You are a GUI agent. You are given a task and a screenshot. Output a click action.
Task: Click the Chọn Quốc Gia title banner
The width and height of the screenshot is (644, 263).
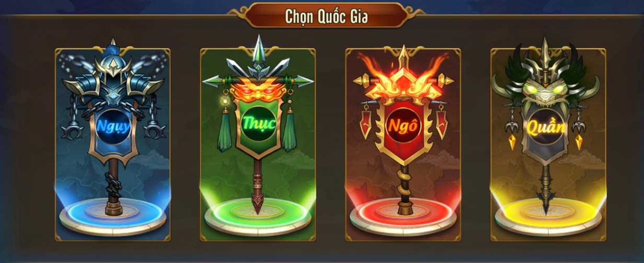pos(326,16)
